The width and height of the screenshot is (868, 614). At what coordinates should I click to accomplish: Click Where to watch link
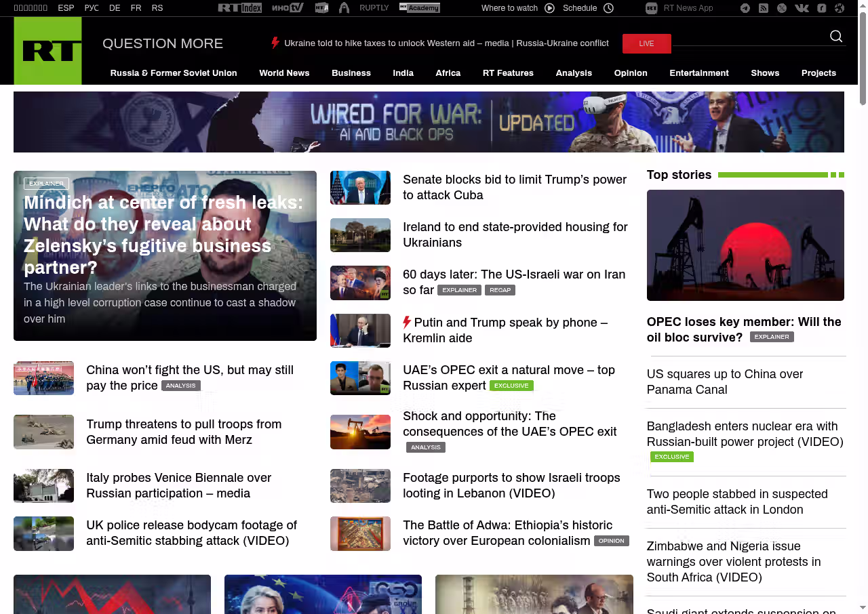509,8
